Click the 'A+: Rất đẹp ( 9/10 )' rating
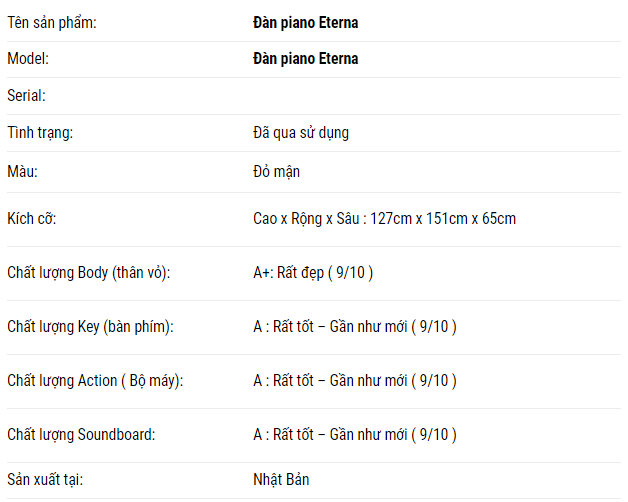Image resolution: width=628 pixels, height=502 pixels. (x=313, y=272)
